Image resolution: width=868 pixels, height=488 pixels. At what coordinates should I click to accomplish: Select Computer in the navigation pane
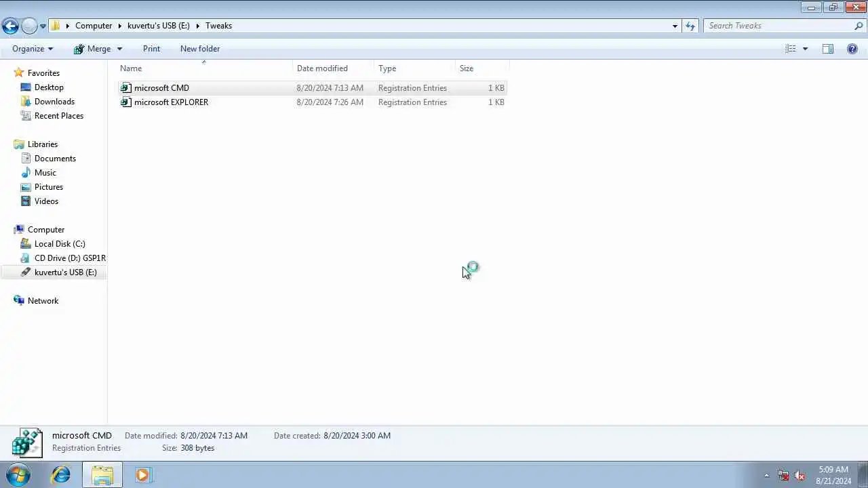(46, 230)
